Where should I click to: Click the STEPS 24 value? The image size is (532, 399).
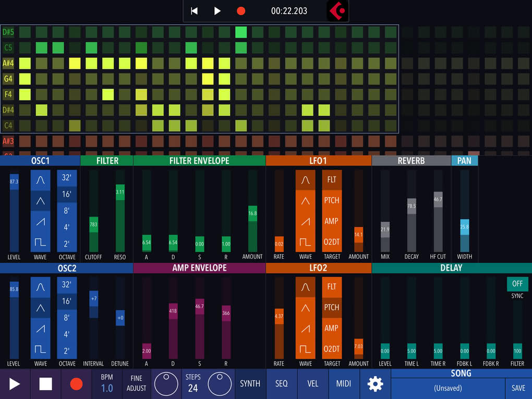192,388
